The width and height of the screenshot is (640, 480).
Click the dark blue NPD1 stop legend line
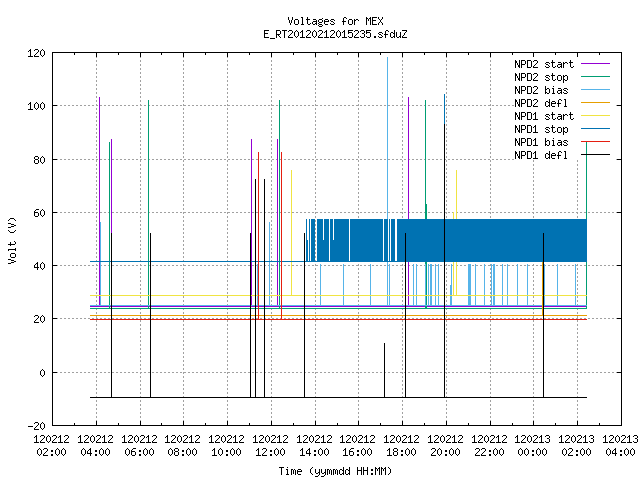tap(595, 129)
